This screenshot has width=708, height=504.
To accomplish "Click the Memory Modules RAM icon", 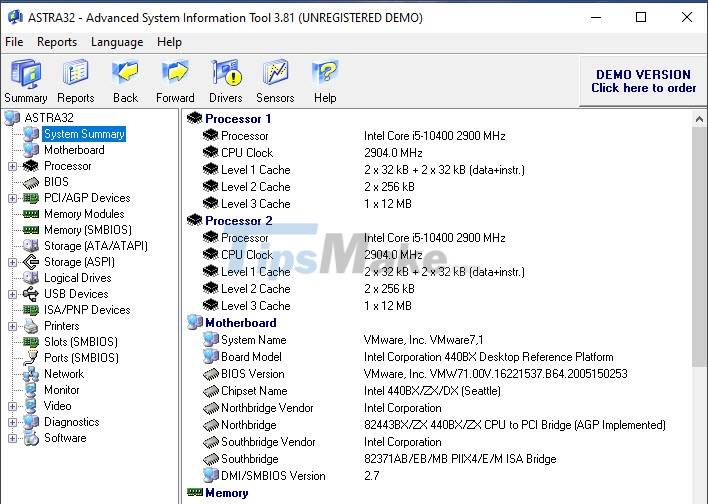I will pyautogui.click(x=31, y=214).
